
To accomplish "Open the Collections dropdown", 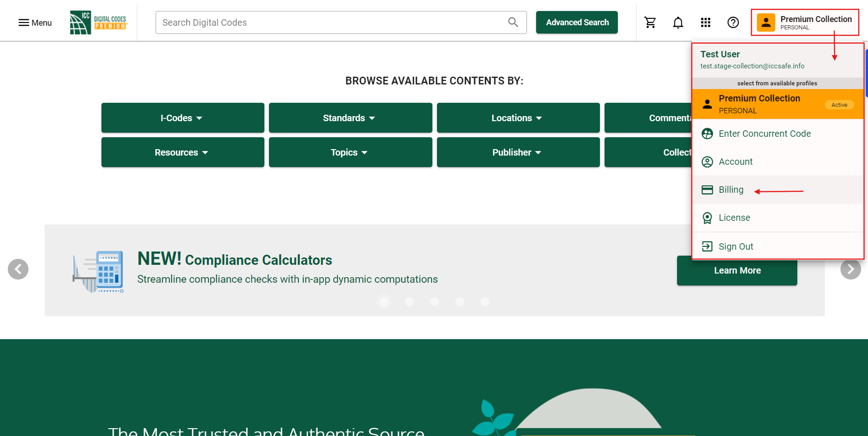I will point(648,152).
